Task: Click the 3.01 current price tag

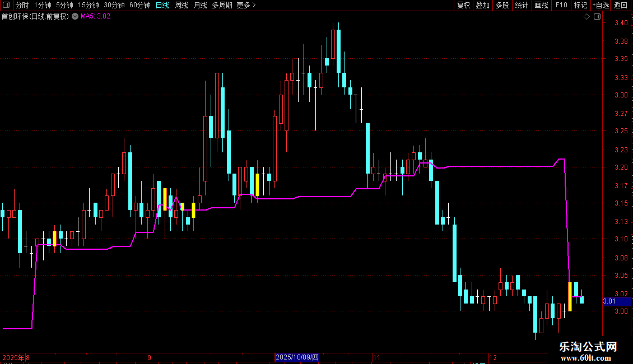Action: pyautogui.click(x=616, y=301)
